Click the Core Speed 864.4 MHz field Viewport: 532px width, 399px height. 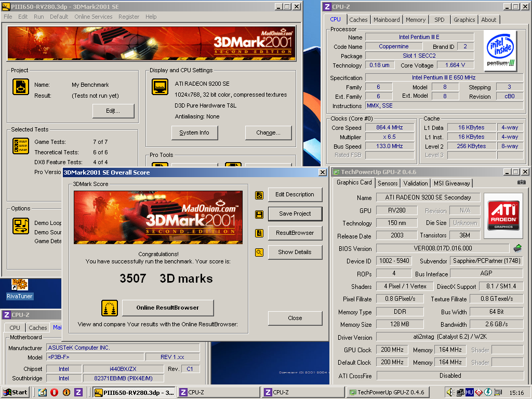(x=390, y=128)
